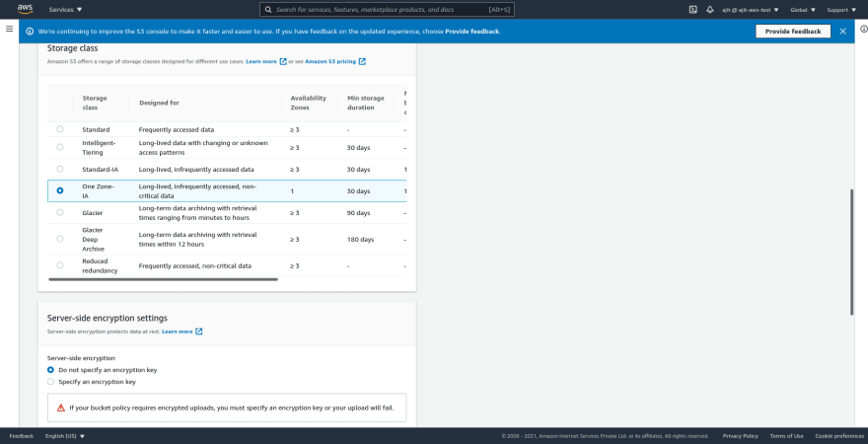Open the Amazon S3 pricing link

pyautogui.click(x=330, y=61)
